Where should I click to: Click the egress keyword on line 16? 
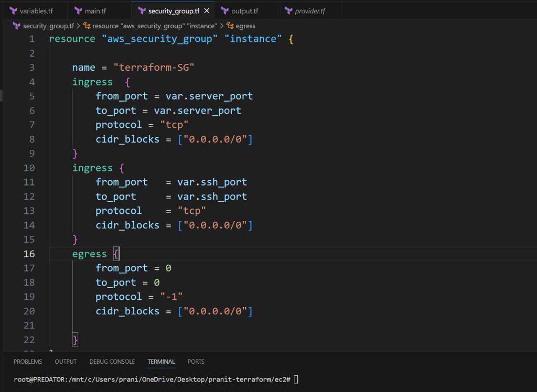[89, 254]
